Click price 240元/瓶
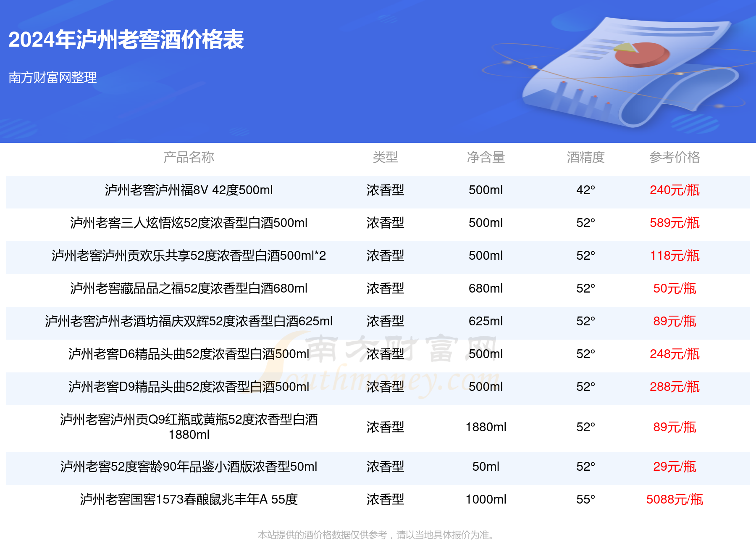Image resolution: width=756 pixels, height=554 pixels. (x=675, y=190)
